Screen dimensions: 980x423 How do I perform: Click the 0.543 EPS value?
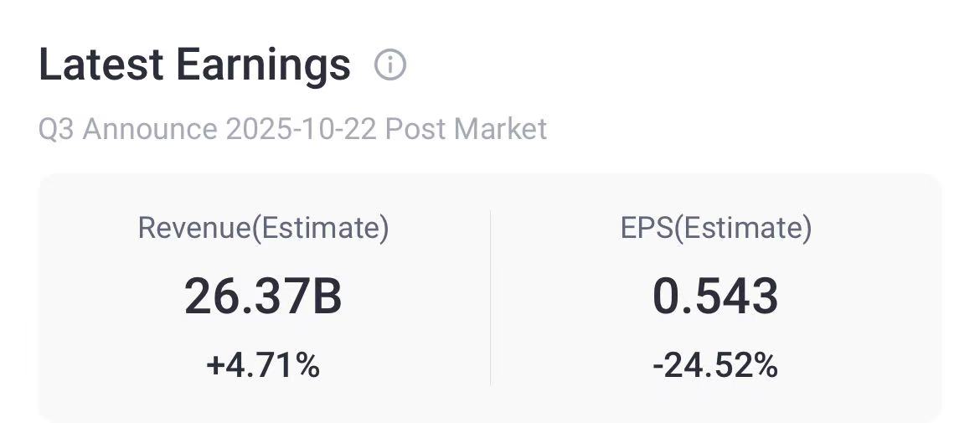click(x=715, y=297)
